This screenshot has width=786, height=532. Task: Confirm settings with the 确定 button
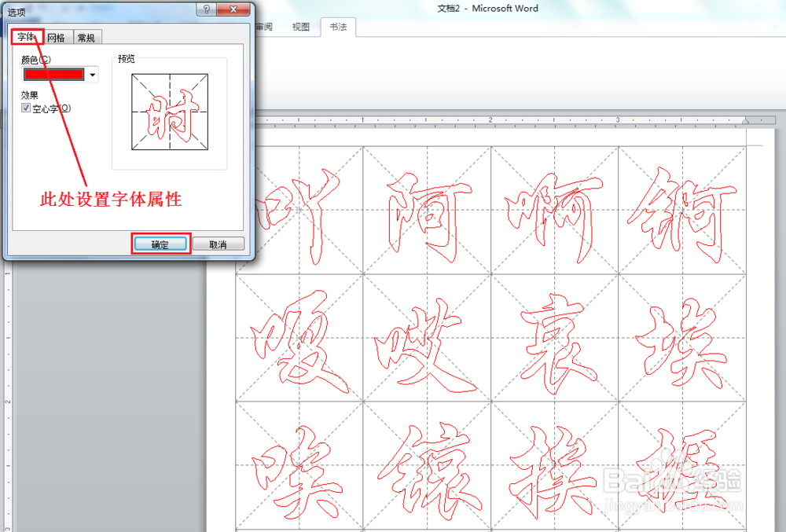point(160,244)
